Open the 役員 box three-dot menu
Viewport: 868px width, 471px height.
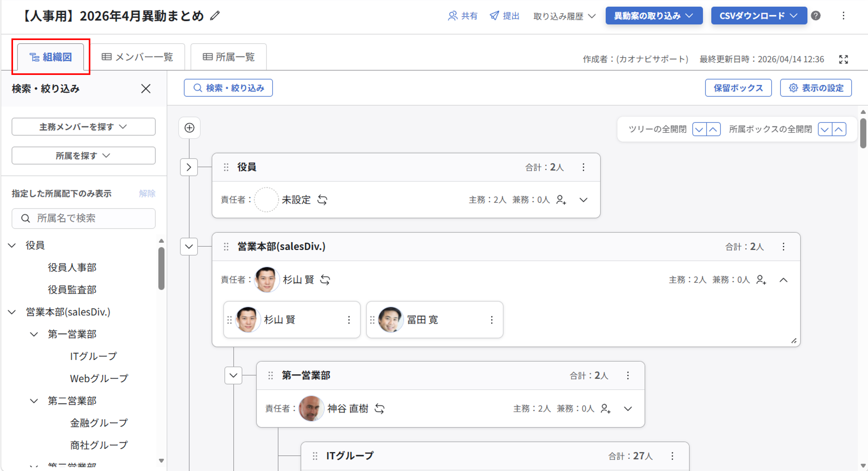(583, 167)
